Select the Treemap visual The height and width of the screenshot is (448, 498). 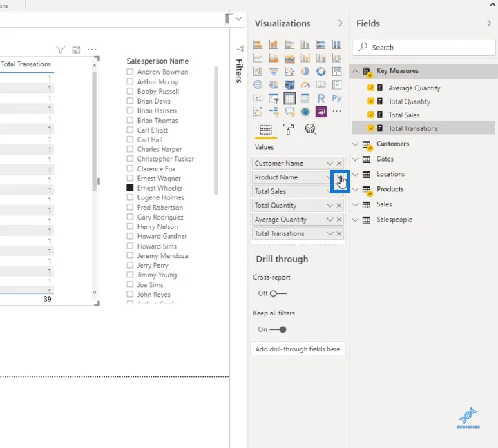pos(336,71)
